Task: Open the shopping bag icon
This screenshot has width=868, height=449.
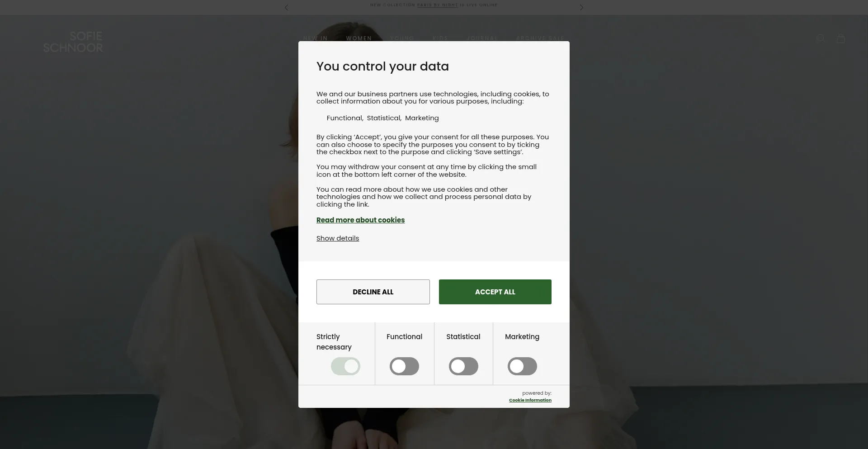Action: coord(841,38)
